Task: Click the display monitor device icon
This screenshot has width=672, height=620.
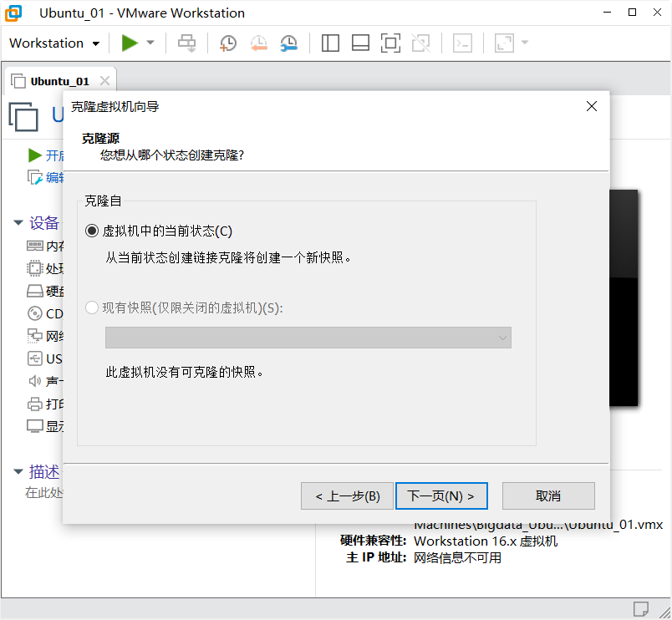Action: click(35, 426)
